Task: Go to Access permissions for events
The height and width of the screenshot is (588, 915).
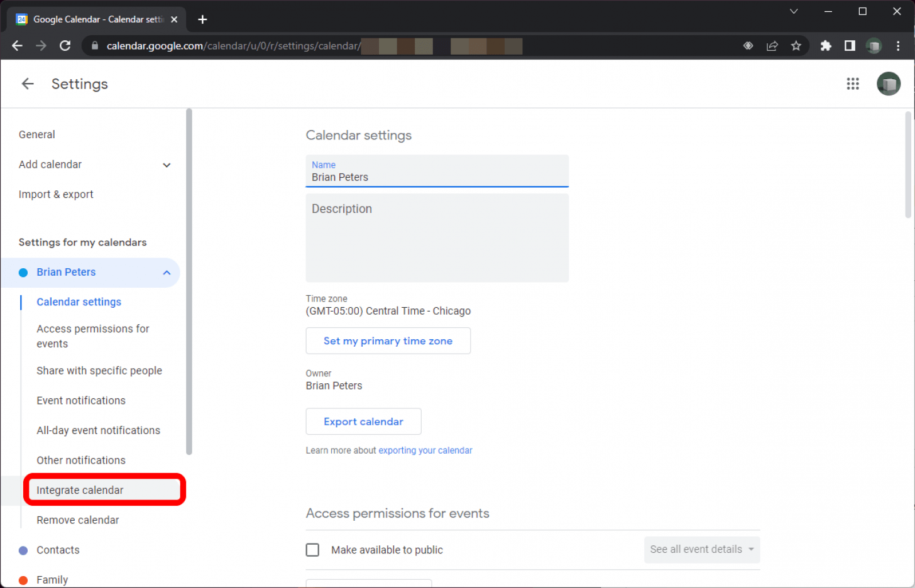Action: (93, 337)
